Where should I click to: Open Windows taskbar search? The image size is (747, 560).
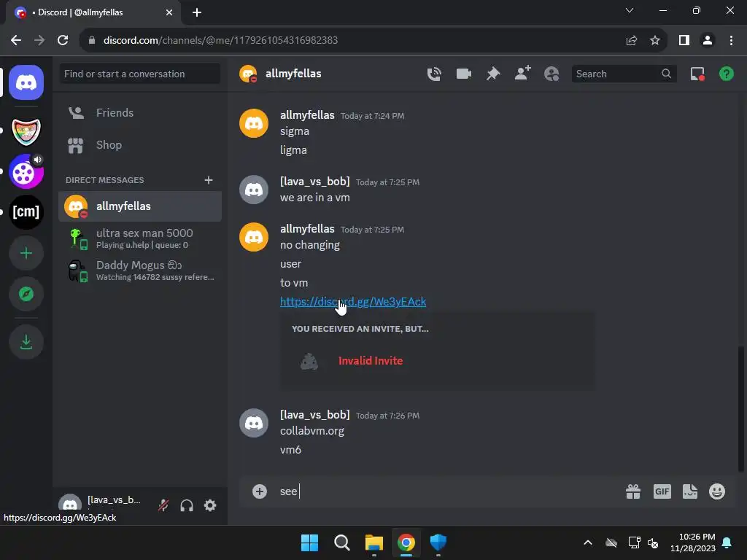(341, 542)
